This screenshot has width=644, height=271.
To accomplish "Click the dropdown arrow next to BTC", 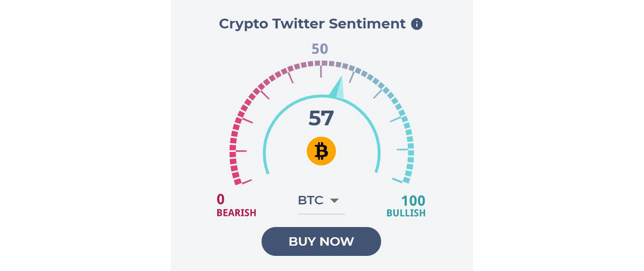I will click(x=334, y=201).
